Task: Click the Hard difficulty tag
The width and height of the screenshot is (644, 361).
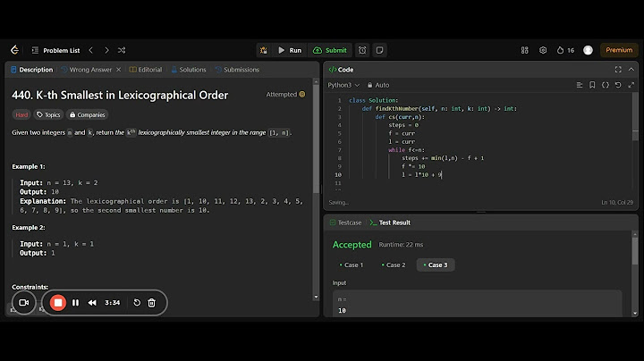Action: click(21, 115)
